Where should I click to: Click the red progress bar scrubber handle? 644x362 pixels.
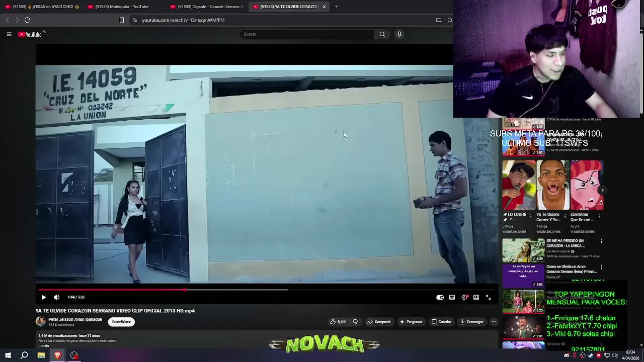click(185, 290)
